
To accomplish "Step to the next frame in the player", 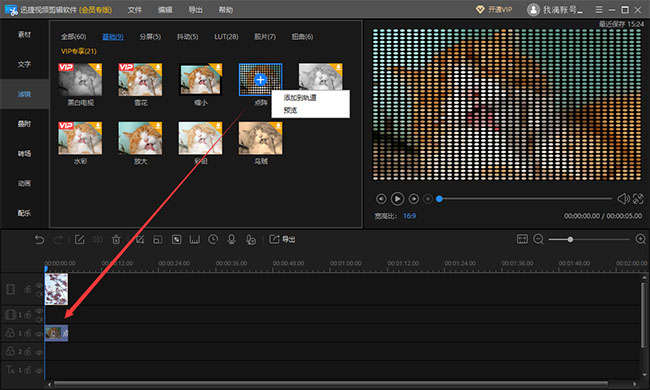I will [413, 199].
